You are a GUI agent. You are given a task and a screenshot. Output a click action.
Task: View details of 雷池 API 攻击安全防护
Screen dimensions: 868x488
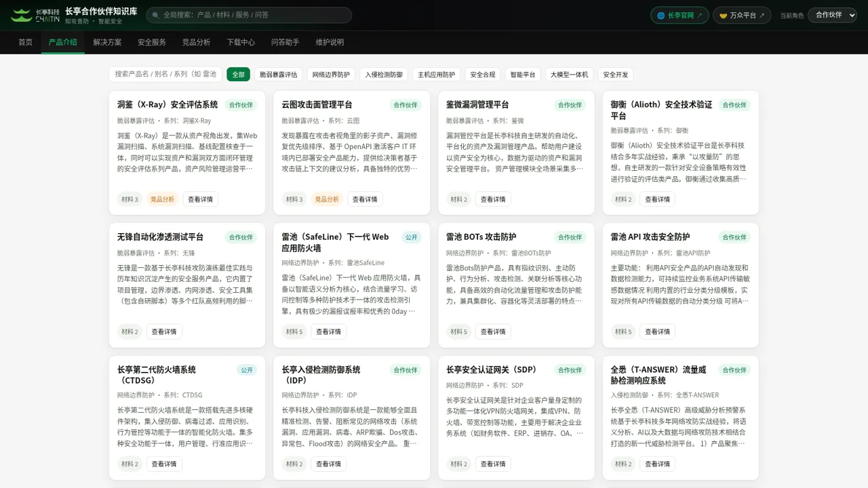(x=658, y=331)
